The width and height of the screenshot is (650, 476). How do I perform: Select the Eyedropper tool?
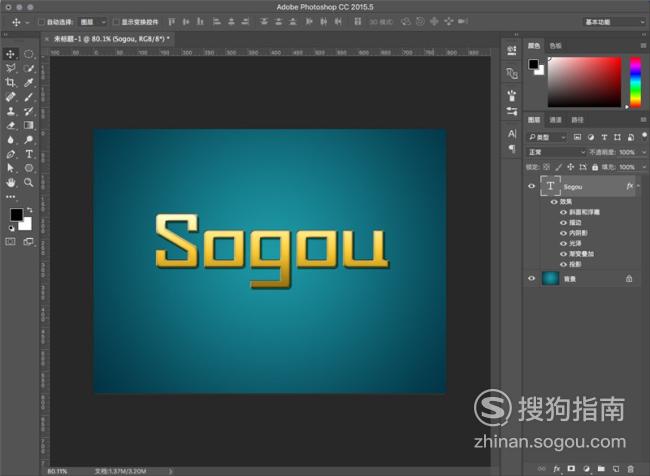(x=28, y=82)
